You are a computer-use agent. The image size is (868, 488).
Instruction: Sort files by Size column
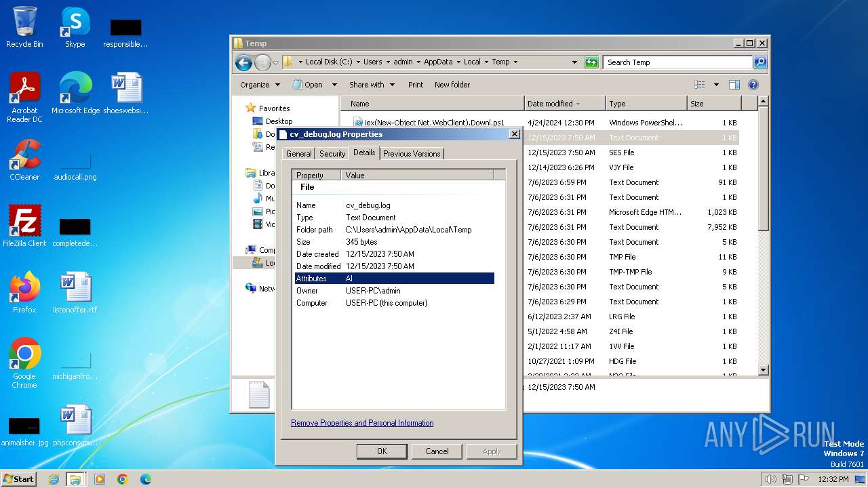713,104
